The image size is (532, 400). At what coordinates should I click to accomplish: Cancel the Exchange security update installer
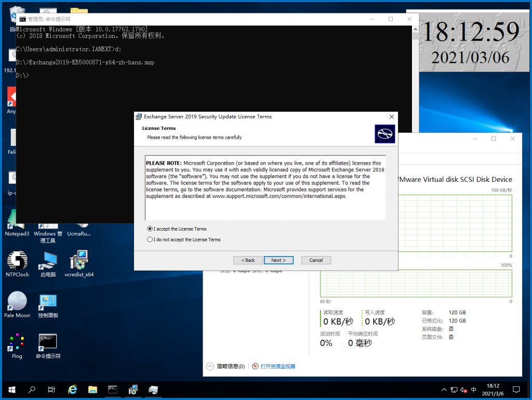[316, 260]
